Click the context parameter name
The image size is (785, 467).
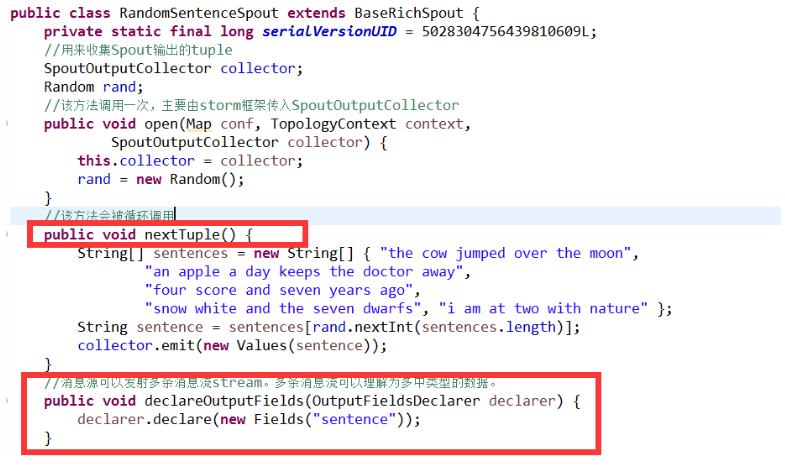tap(434, 124)
